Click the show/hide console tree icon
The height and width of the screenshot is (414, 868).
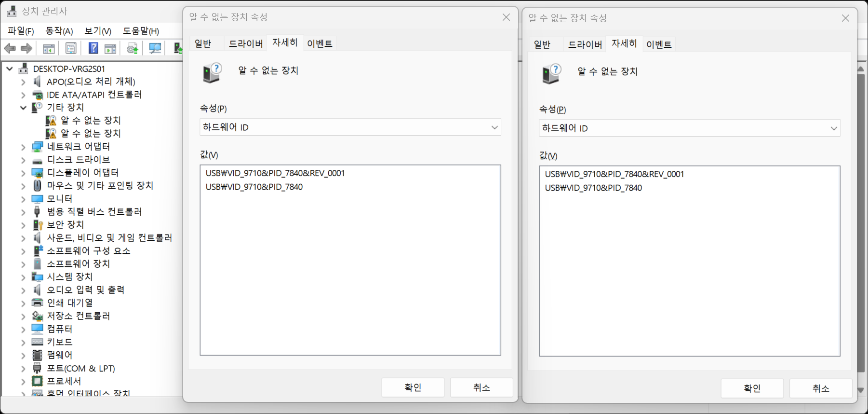(x=49, y=48)
